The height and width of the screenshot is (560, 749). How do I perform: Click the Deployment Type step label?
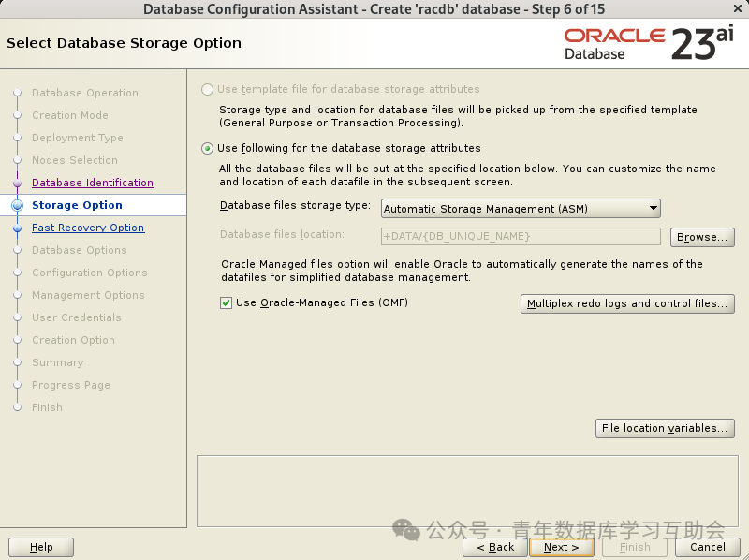click(x=78, y=138)
